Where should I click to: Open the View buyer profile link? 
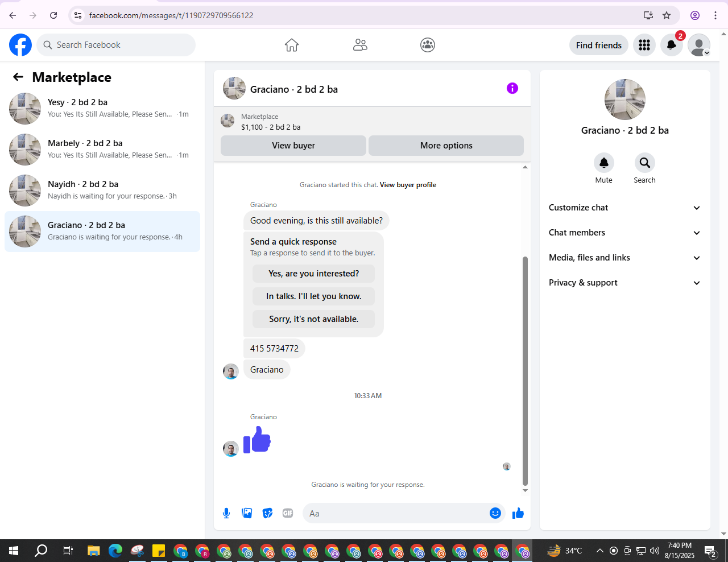408,185
